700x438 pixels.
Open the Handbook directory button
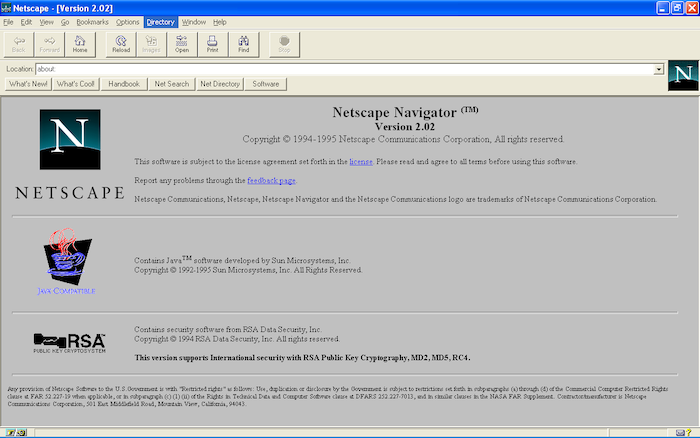click(124, 84)
